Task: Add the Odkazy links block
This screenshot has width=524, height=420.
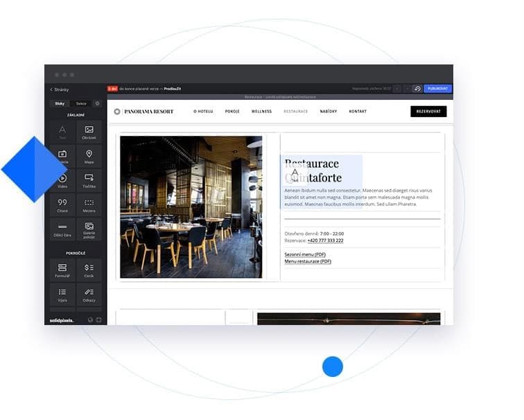Action: (89, 295)
